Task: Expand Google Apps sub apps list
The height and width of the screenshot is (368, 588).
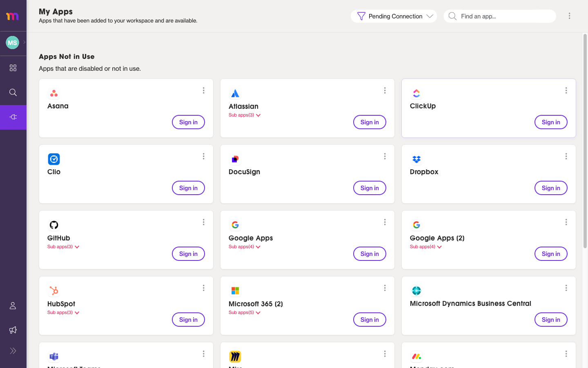Action: point(245,247)
